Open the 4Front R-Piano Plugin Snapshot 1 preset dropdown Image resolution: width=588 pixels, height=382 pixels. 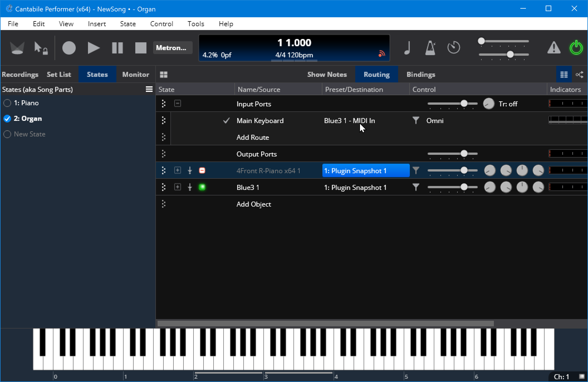(366, 170)
